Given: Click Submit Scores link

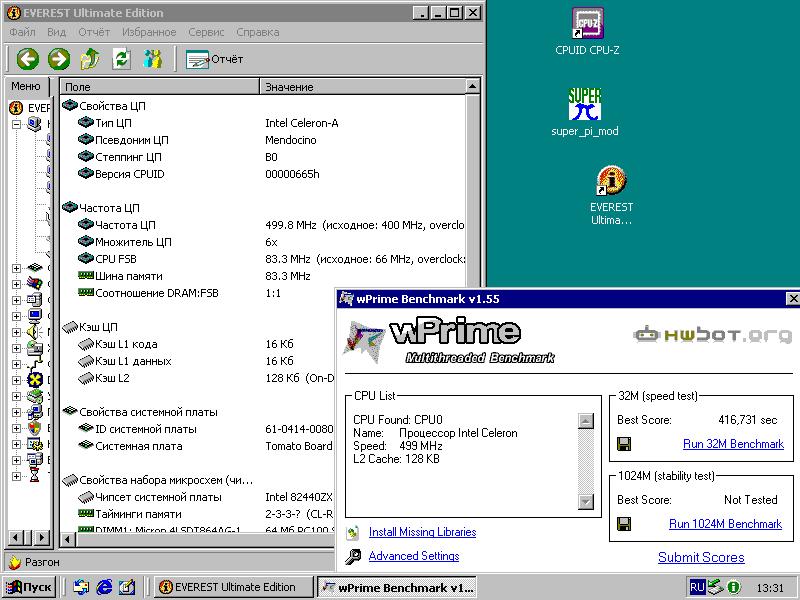Looking at the screenshot, I should click(701, 557).
